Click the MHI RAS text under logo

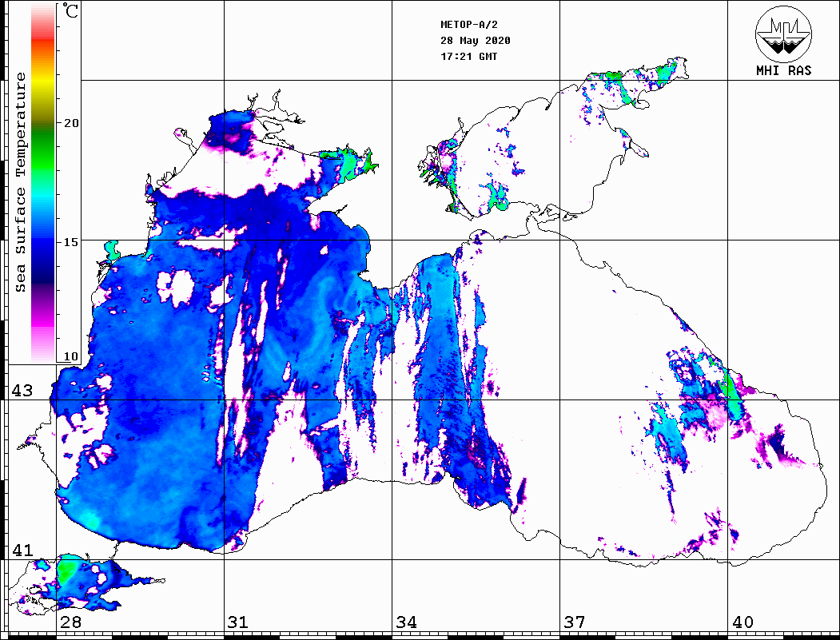pyautogui.click(x=783, y=70)
